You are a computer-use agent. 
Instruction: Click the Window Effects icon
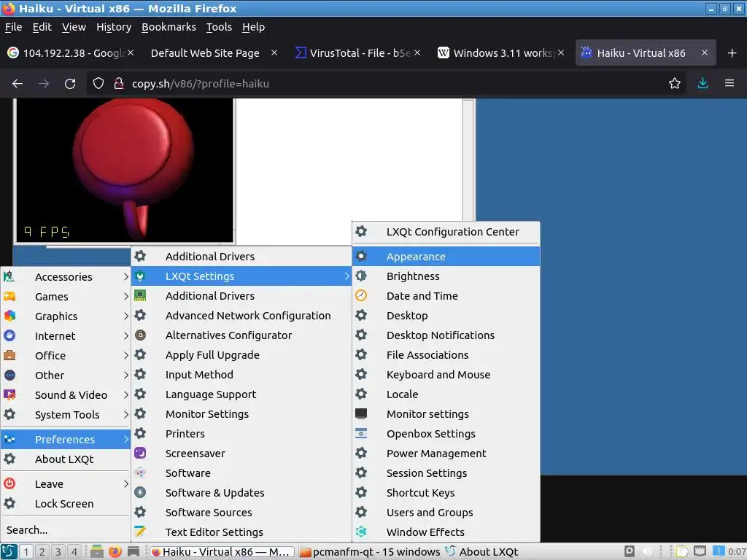coord(361,532)
